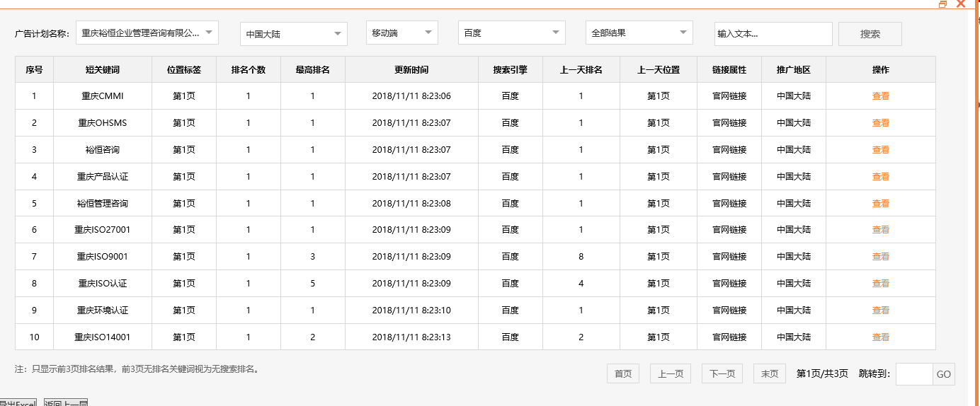The width and height of the screenshot is (980, 406).
Task: Click the 位置标签 column header
Action: [184, 70]
